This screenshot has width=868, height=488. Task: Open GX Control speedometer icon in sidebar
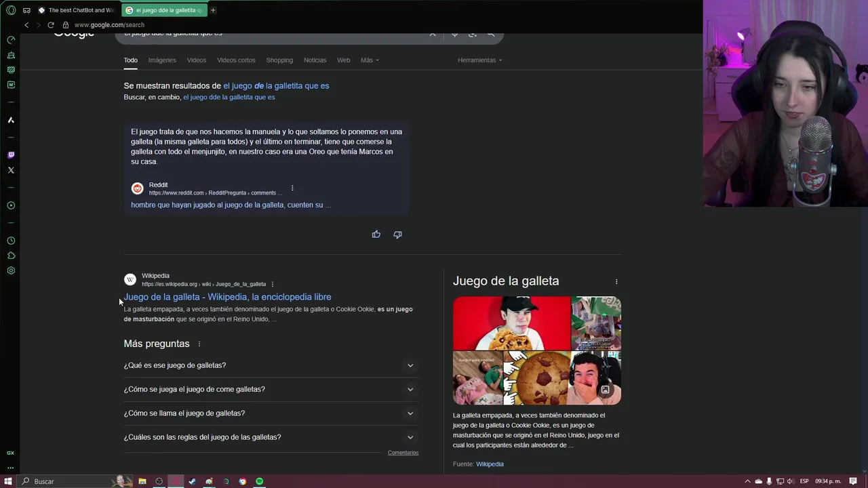(11, 40)
